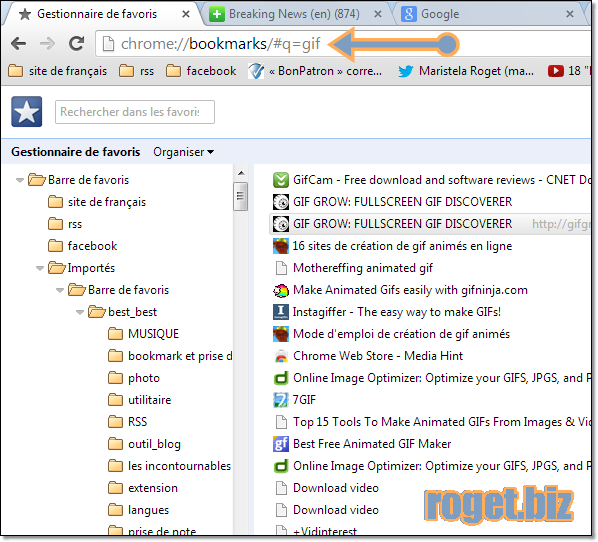Select the extension folder

coord(143,488)
